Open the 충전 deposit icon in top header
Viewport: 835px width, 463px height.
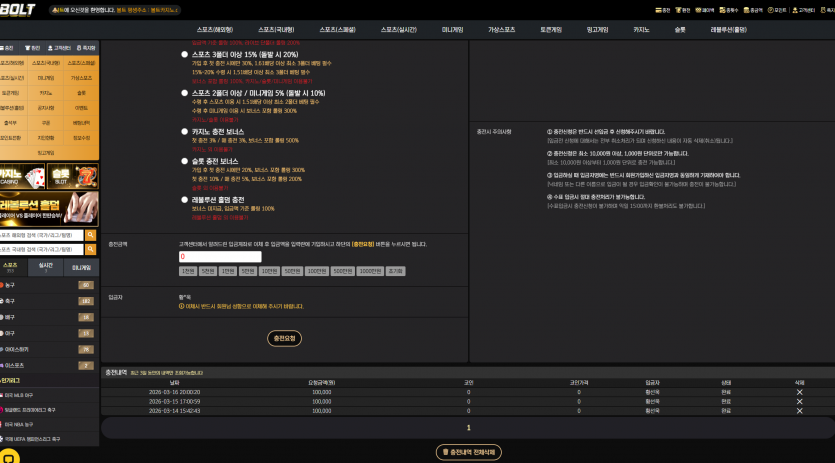pos(663,10)
